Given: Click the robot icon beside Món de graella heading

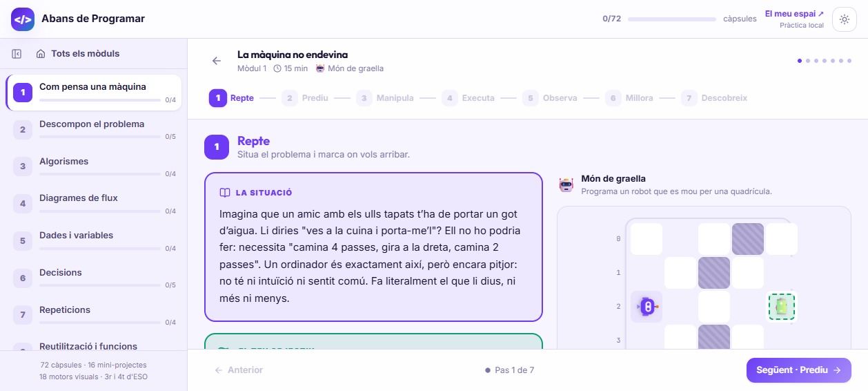Looking at the screenshot, I should (x=566, y=184).
